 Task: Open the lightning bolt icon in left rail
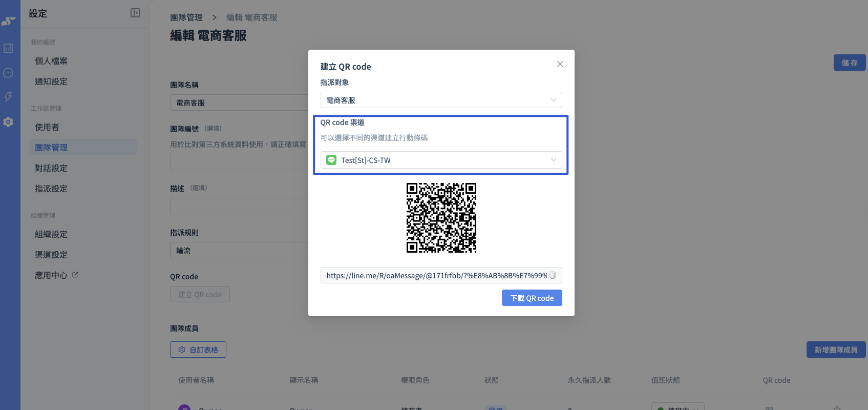8,97
